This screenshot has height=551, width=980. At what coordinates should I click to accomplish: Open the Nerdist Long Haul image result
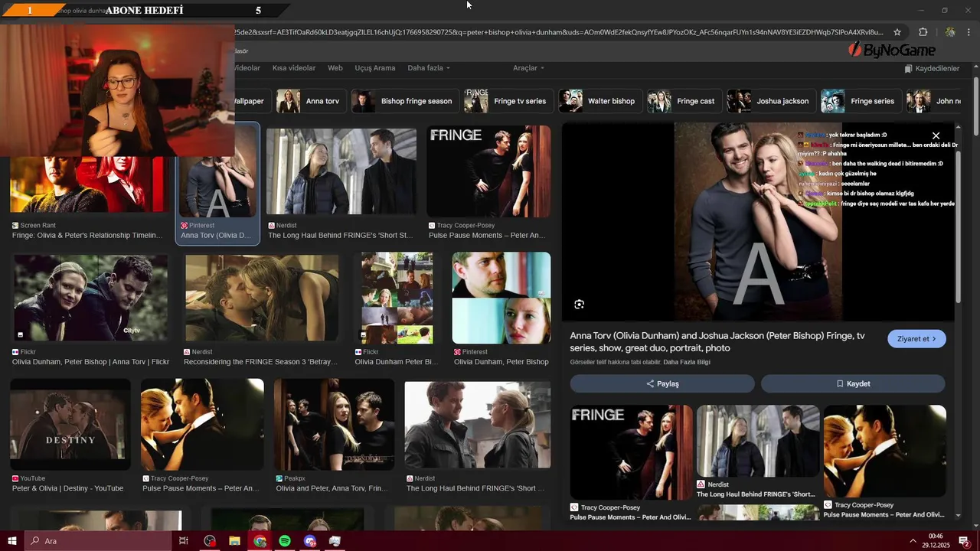341,171
